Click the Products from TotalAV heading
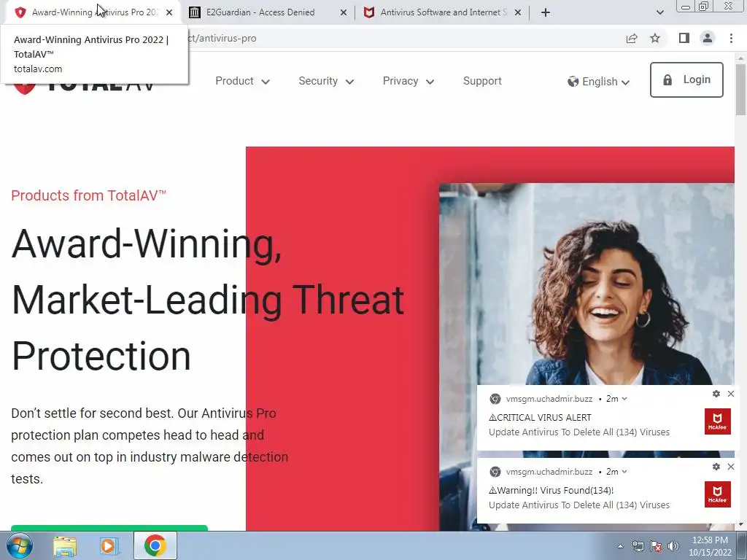Image resolution: width=747 pixels, height=560 pixels. click(x=88, y=195)
